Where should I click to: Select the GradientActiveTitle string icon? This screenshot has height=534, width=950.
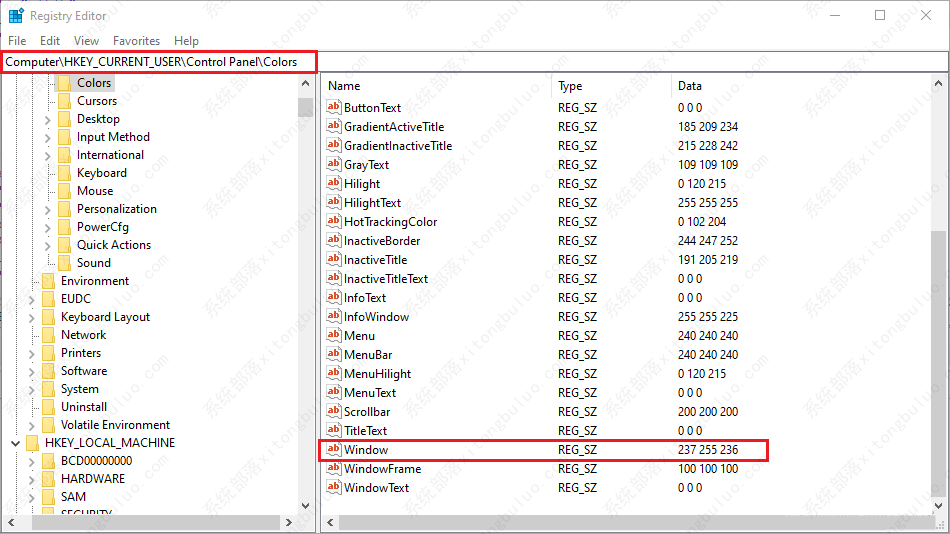[333, 126]
